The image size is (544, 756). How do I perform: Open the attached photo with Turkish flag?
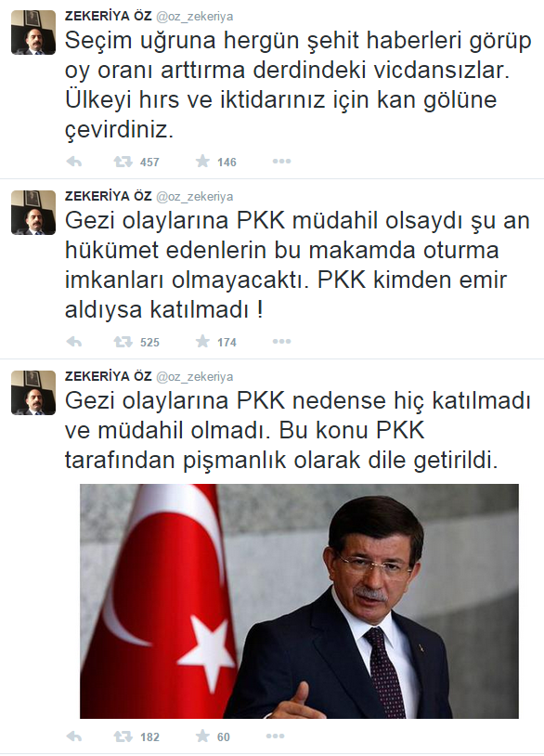click(299, 601)
